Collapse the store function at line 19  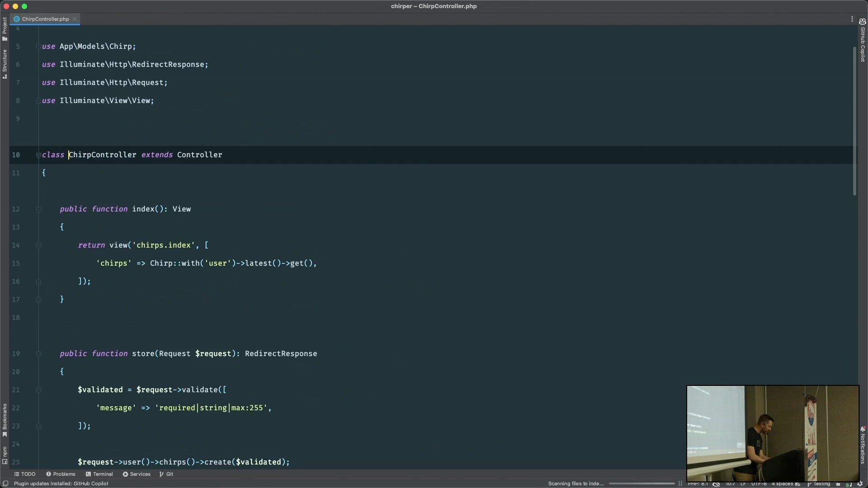[38, 354]
